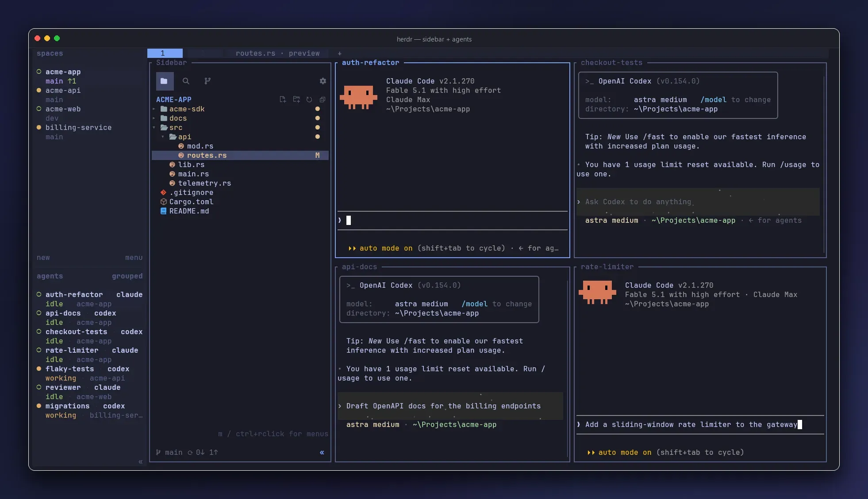Select the acme-api space

coord(63,90)
